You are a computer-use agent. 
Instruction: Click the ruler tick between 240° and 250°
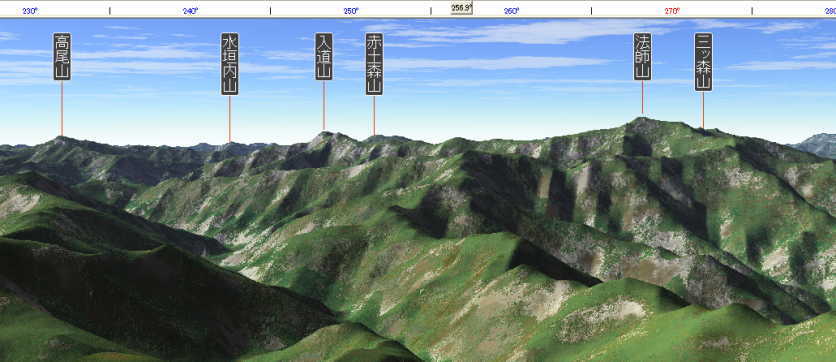point(270,11)
